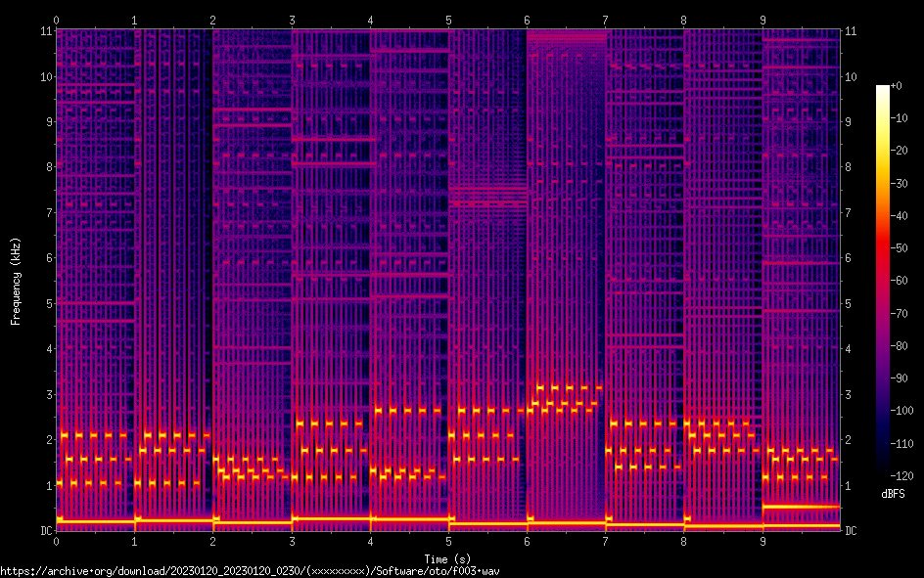
Task: Select the 7 second marker on the bottom time axis
Action: [606, 540]
